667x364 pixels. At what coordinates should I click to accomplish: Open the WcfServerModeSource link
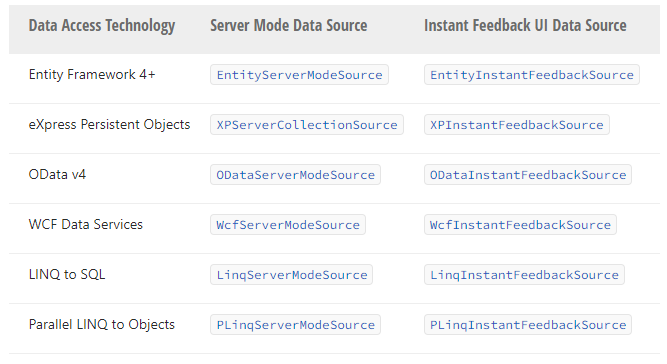coord(288,225)
